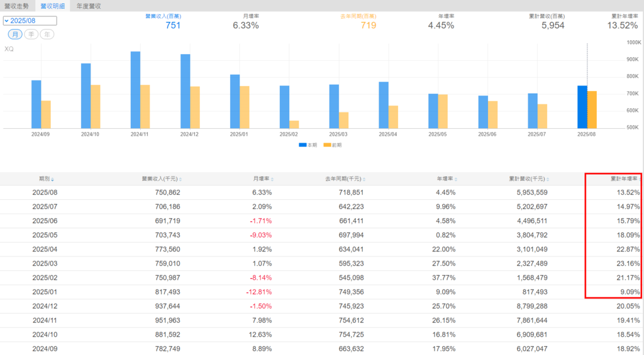Click cumulative growth 23.16% cell
644x355 pixels.
628,263
